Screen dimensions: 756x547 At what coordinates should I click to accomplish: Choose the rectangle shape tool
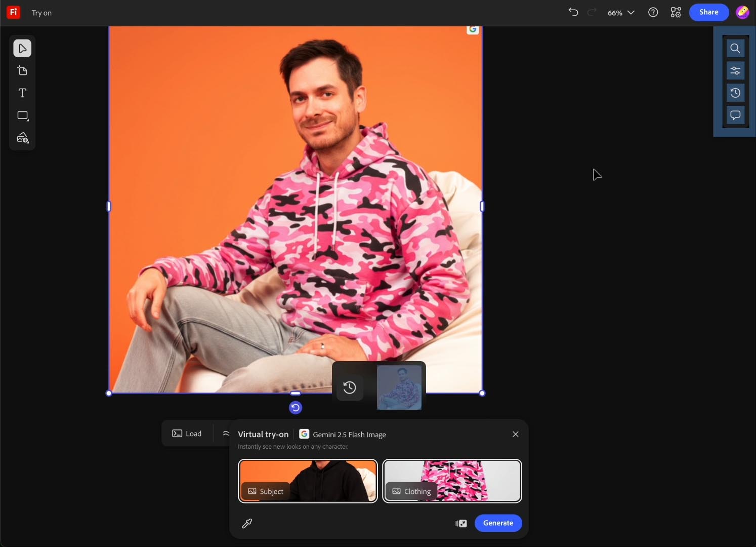[22, 115]
